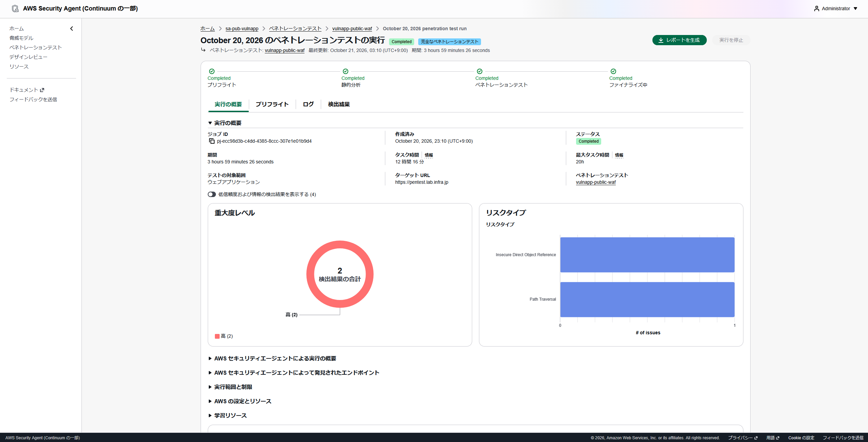The width and height of the screenshot is (868, 442).
Task: Open the ホーム breadcrumb link
Action: click(x=207, y=29)
